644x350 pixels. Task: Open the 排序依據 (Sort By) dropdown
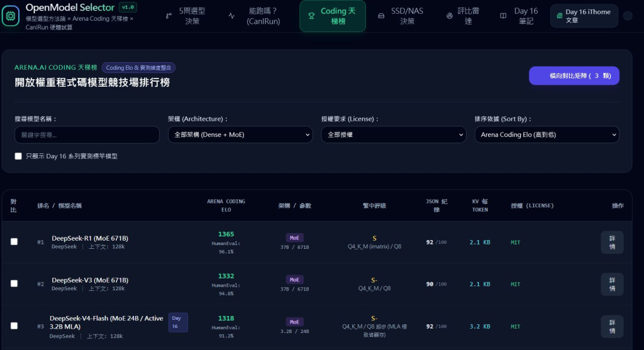pos(547,134)
